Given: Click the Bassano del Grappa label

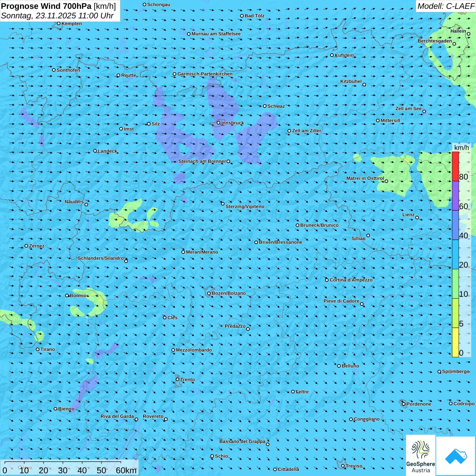Looking at the screenshot, I should click(242, 441).
